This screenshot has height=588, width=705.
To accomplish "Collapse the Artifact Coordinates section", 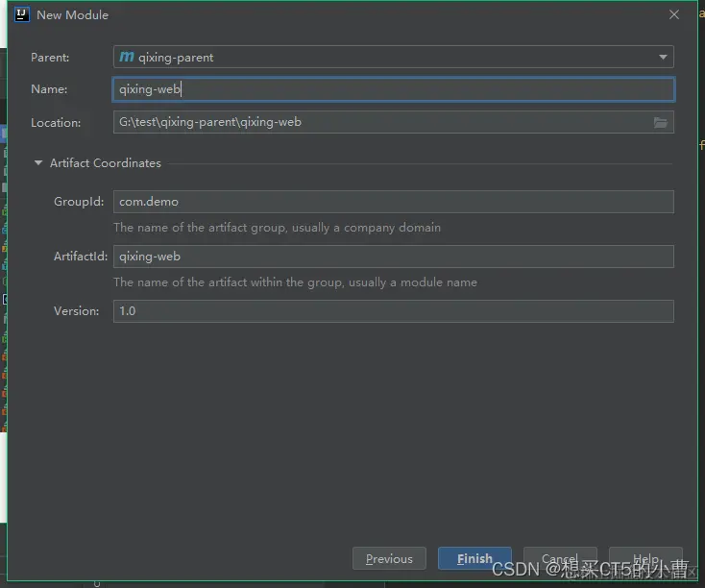I will (38, 163).
